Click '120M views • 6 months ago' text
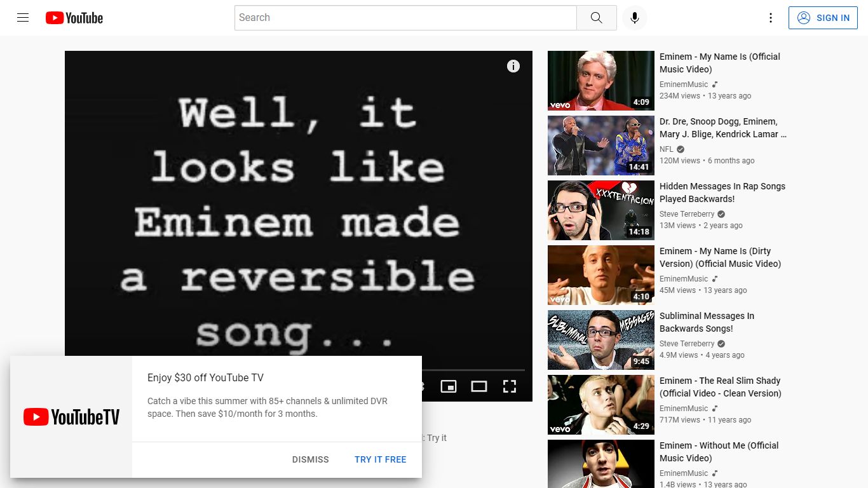The image size is (868, 488). (707, 161)
